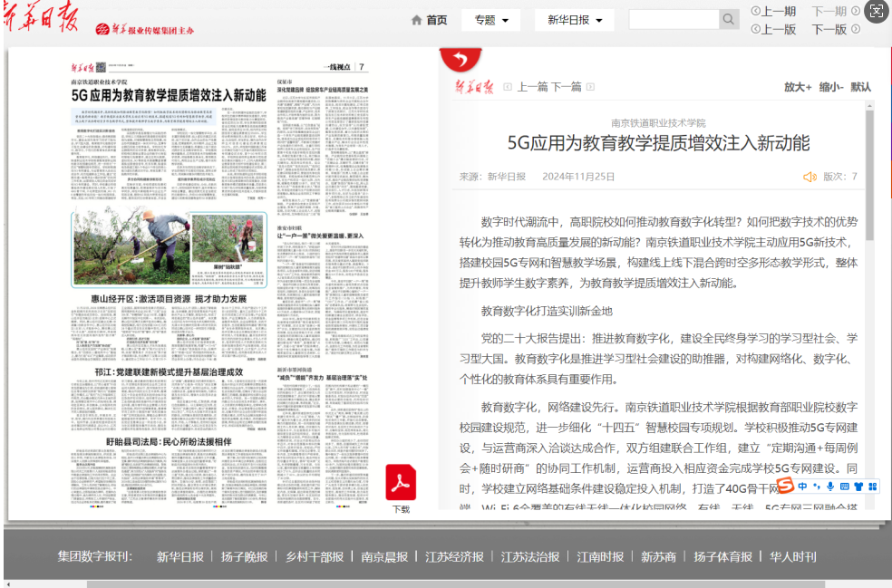This screenshot has height=588, width=892.
Task: Enlarge article text with 放大+
Action: (798, 87)
